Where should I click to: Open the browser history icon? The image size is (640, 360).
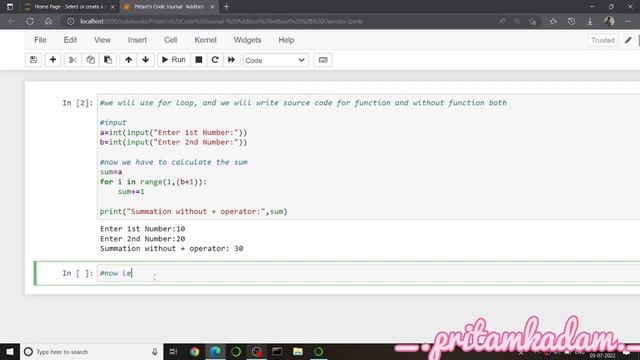571,21
